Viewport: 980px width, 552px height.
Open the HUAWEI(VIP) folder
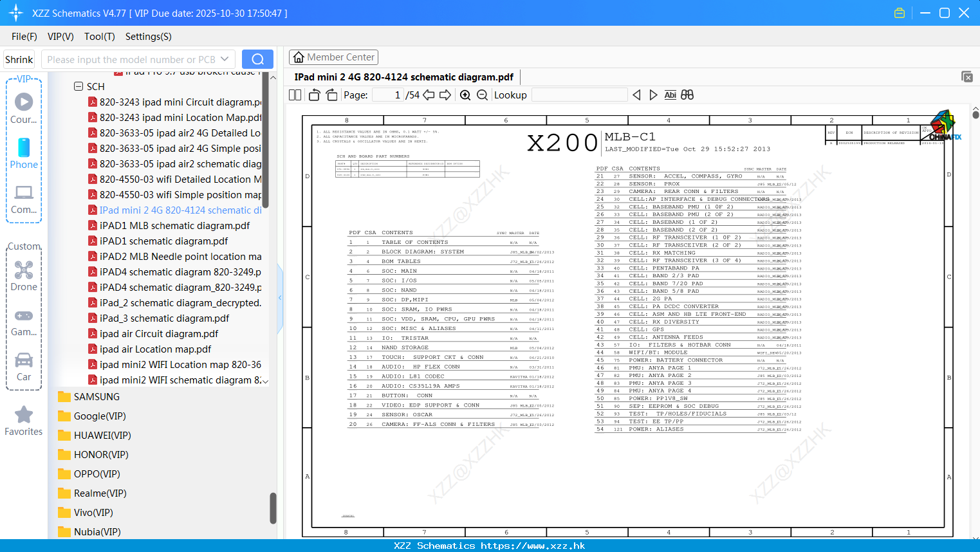coord(95,436)
